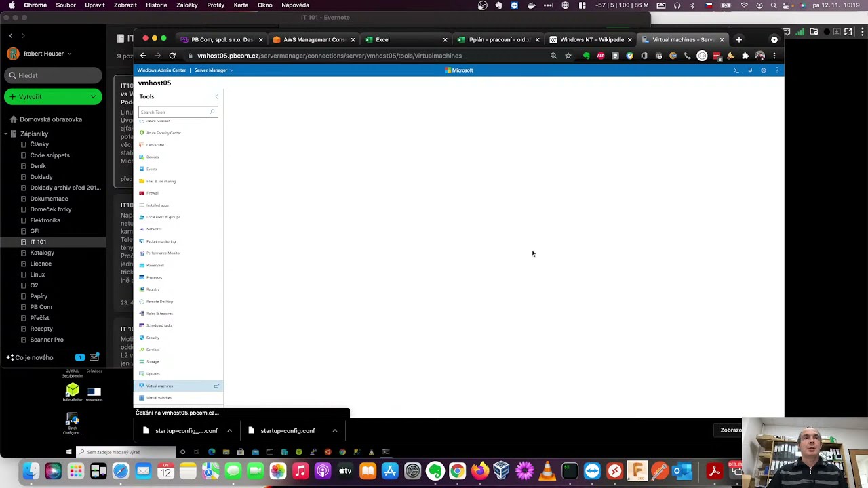Open Finder from the Dock
The image size is (868, 488).
(x=31, y=471)
